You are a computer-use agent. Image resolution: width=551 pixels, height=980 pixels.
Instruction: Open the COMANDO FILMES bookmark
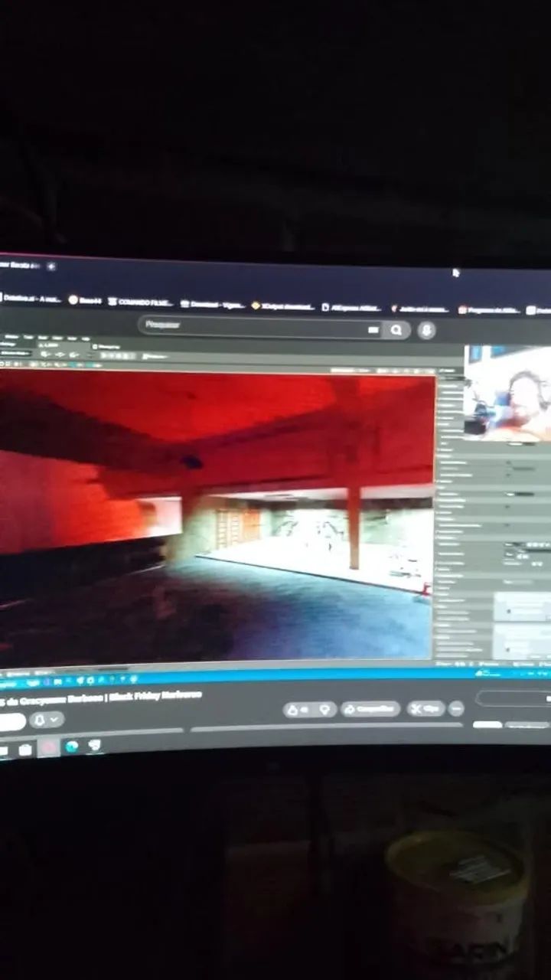point(140,302)
